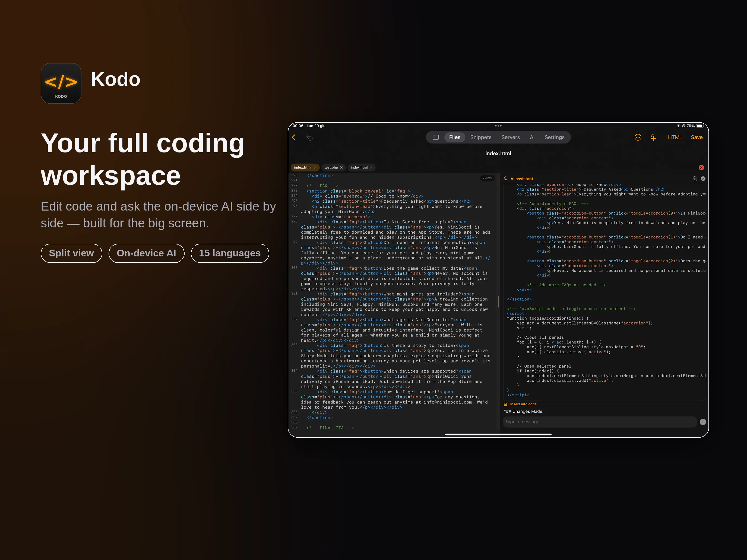747x560 pixels.
Task: Click 'function toggleAccordion(index) {' line
Action: click(548, 318)
